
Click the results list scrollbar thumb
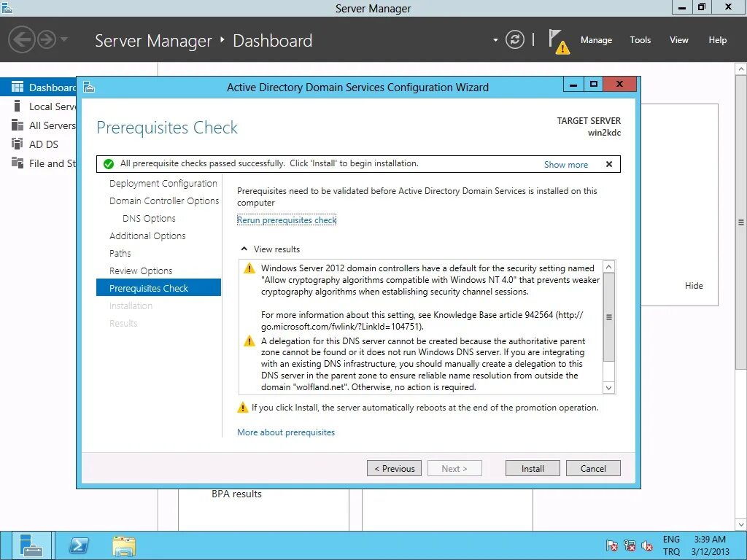(x=608, y=316)
